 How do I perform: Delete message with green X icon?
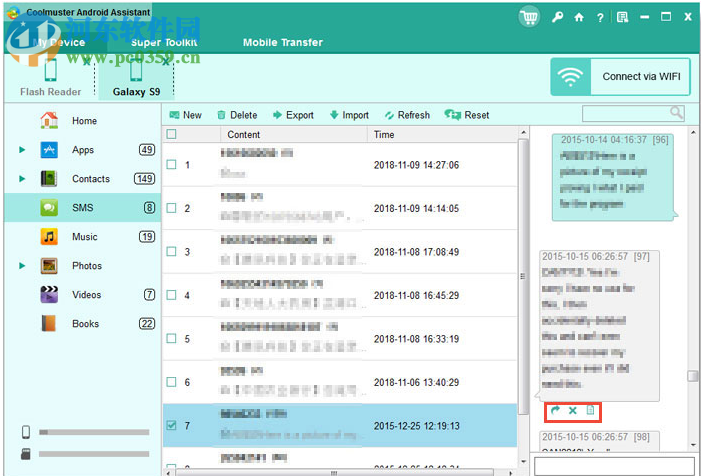click(x=573, y=410)
